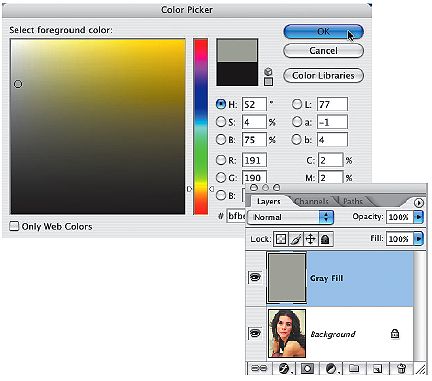Open the Opacity slider arrow
This screenshot has width=432, height=381.
click(x=418, y=217)
